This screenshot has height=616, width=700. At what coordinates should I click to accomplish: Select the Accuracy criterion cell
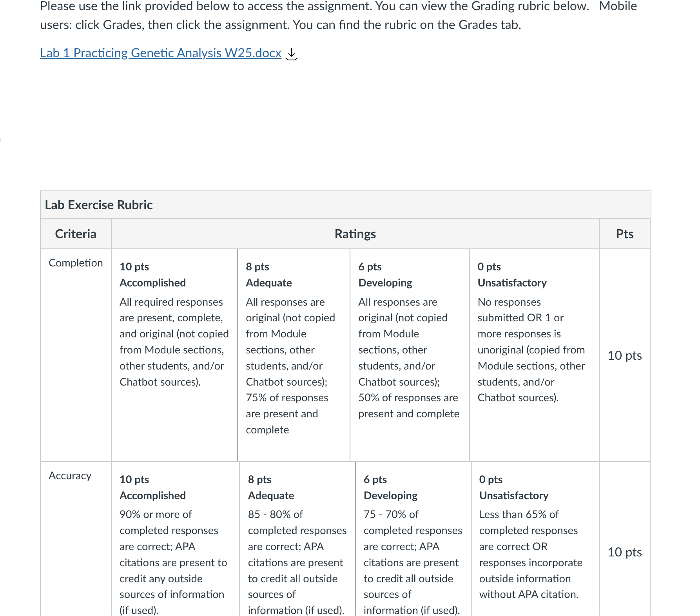76,539
